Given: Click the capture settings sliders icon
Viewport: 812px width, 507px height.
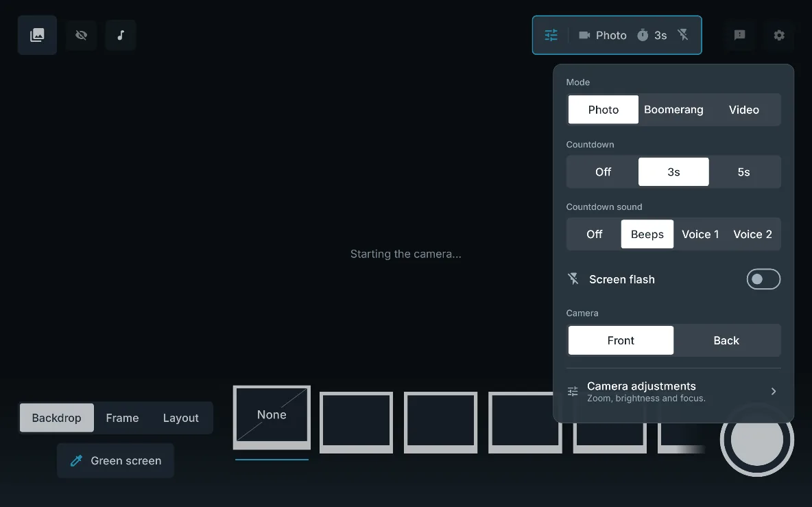Looking at the screenshot, I should 551,35.
